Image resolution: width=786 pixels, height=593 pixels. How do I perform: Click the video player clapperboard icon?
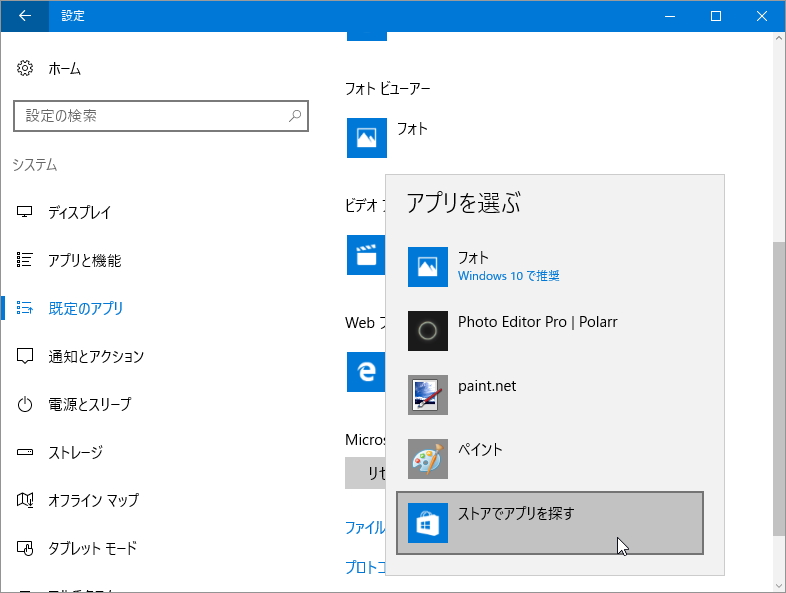coord(366,255)
